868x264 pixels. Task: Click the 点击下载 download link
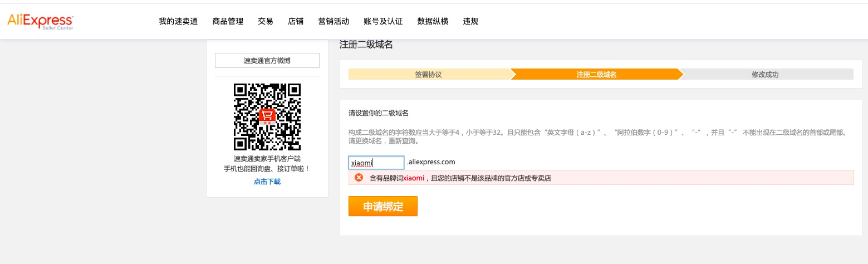267,182
